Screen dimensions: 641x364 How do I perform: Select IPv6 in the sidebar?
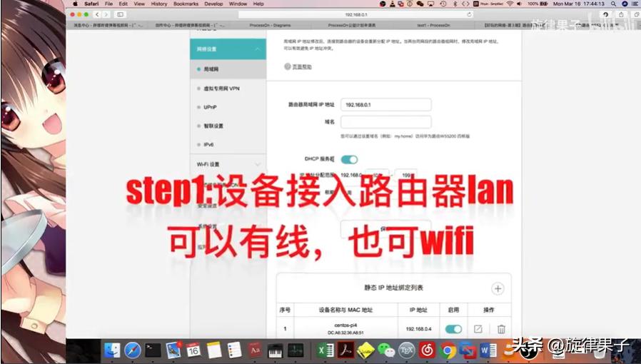tap(228, 145)
